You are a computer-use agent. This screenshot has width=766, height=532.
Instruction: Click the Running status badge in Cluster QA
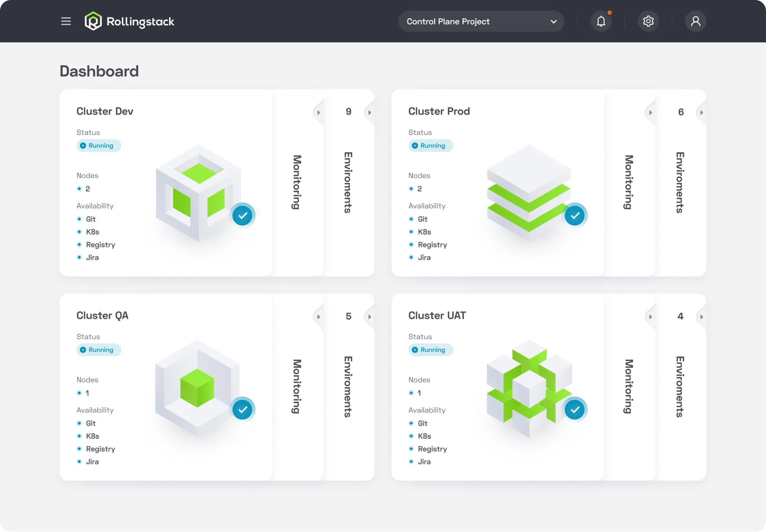[98, 350]
